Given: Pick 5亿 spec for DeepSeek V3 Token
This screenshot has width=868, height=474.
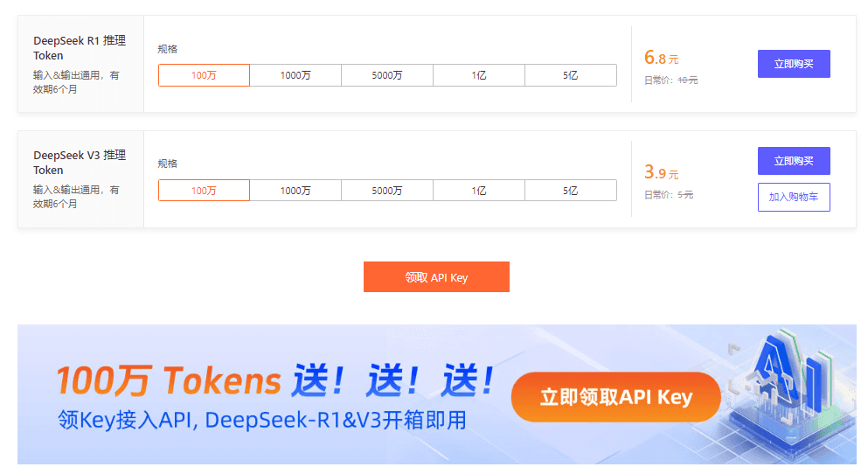Looking at the screenshot, I should (x=571, y=191).
